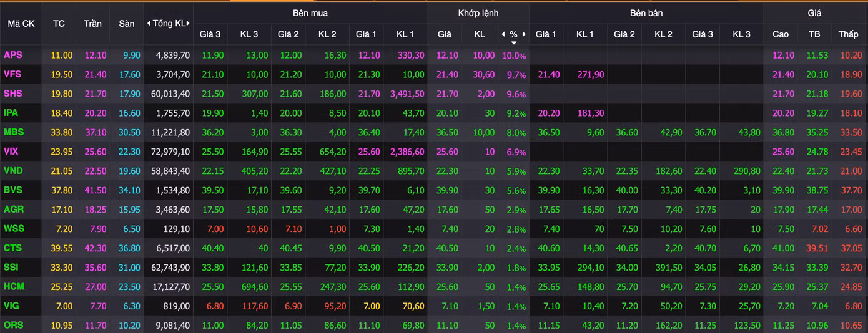Screen dimensions: 868x333
Task: Open the ORS stock ticker
Action: pos(14,326)
